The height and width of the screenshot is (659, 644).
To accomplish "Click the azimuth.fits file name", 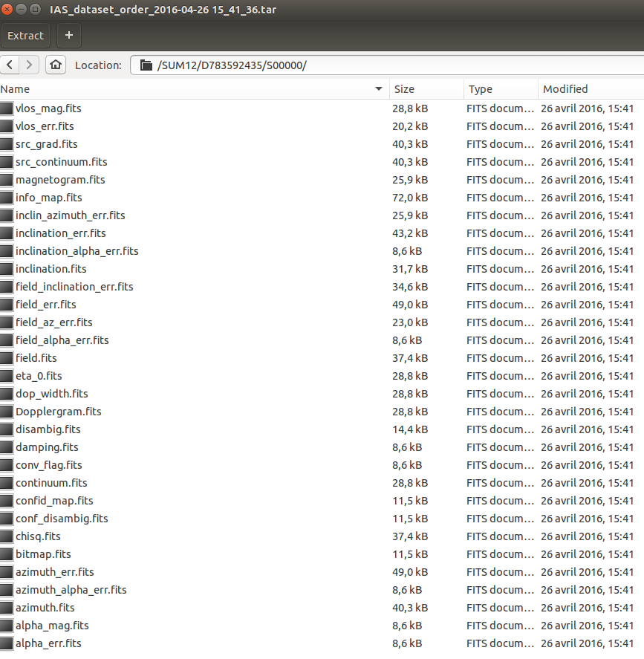I will click(45, 608).
